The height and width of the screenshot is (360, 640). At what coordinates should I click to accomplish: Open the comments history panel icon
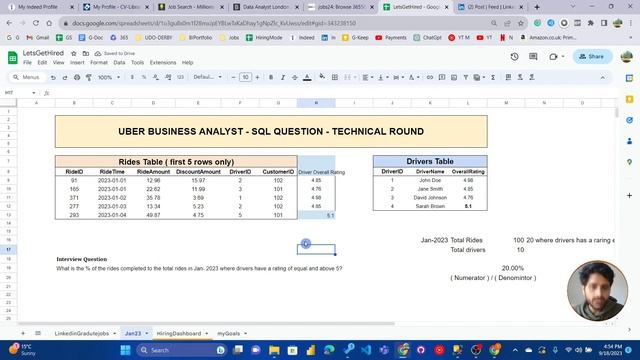click(x=533, y=57)
